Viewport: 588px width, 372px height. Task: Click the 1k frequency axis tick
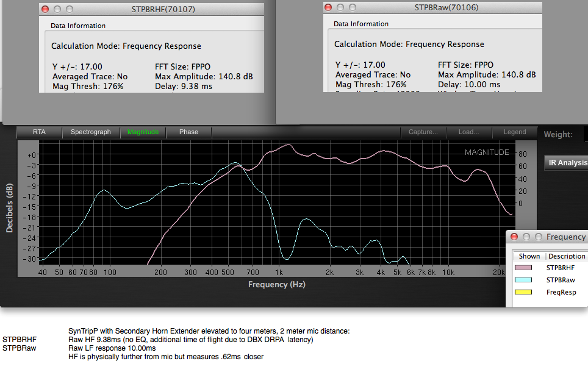click(279, 272)
